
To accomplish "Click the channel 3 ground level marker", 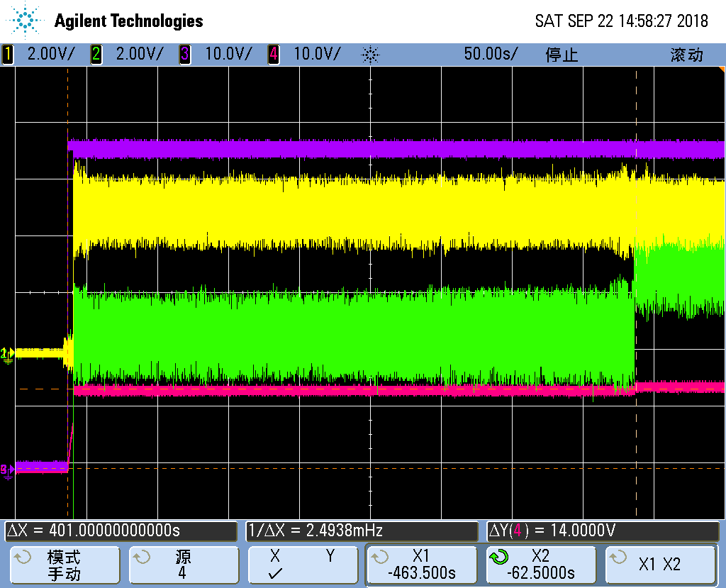I will [7, 471].
